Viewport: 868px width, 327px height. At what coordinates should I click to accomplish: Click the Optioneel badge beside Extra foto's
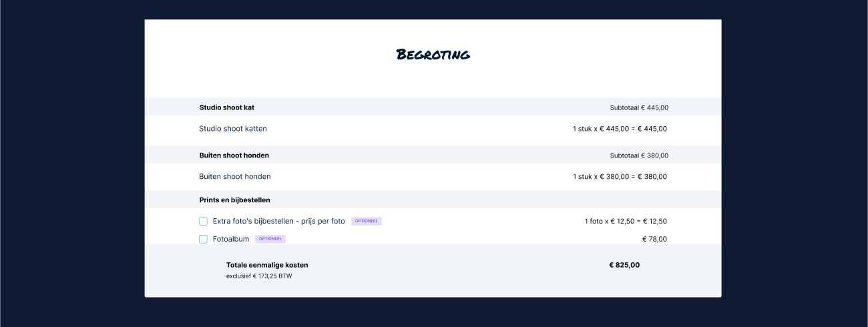tap(367, 221)
